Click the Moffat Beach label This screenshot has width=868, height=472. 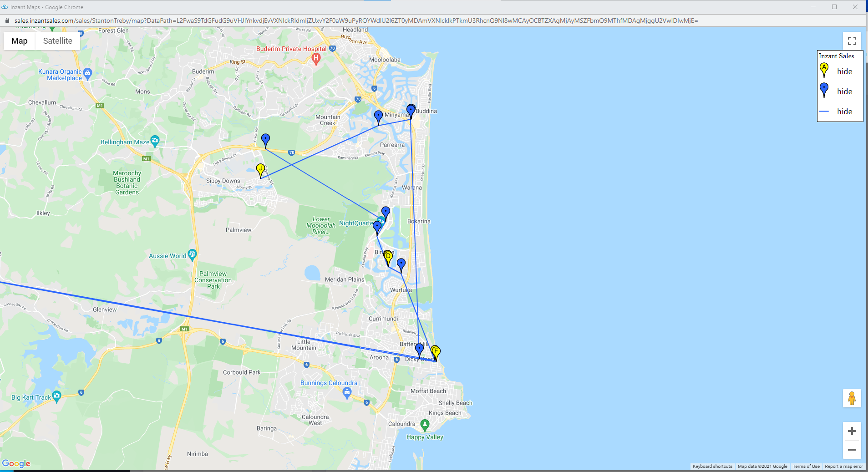click(x=428, y=391)
